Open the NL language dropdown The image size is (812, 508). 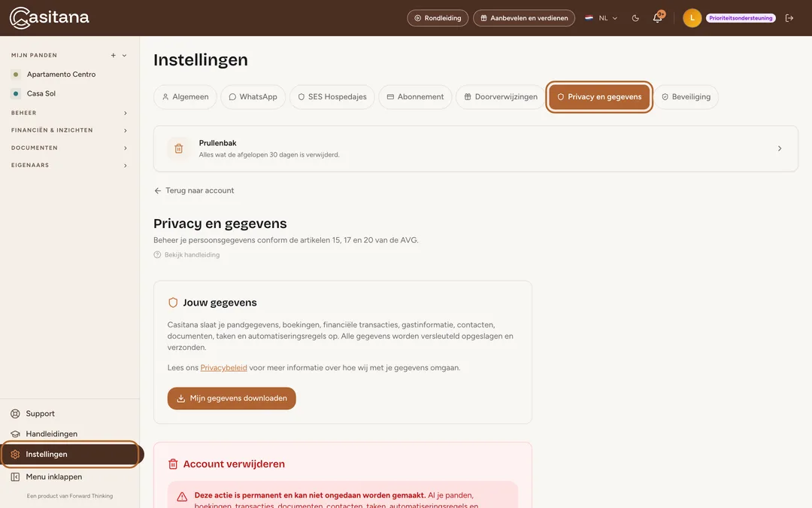click(x=601, y=18)
